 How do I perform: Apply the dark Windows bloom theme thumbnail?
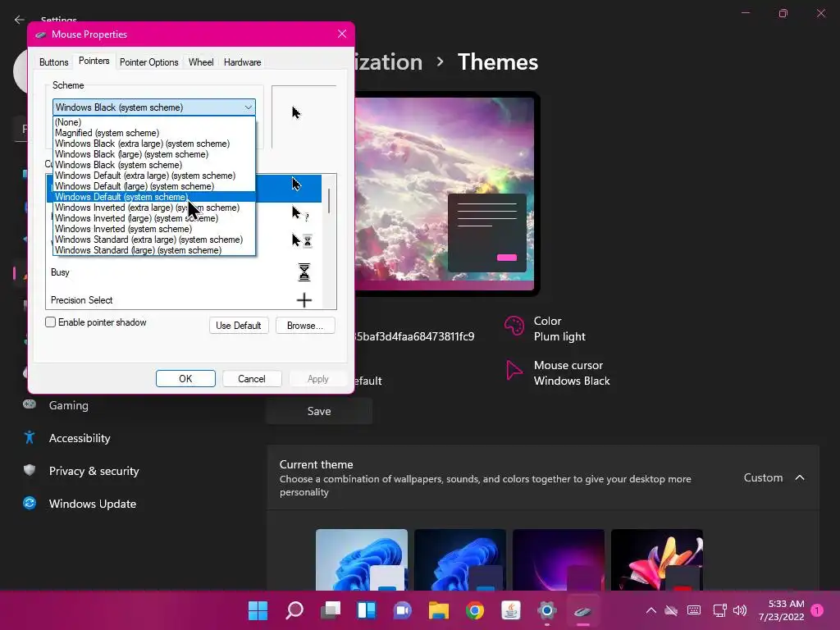coord(460,559)
